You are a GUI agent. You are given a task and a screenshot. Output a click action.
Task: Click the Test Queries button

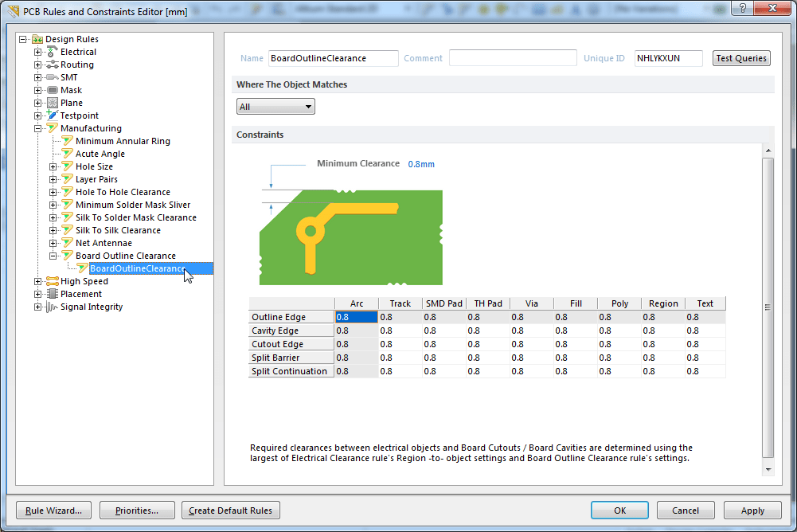pos(741,58)
